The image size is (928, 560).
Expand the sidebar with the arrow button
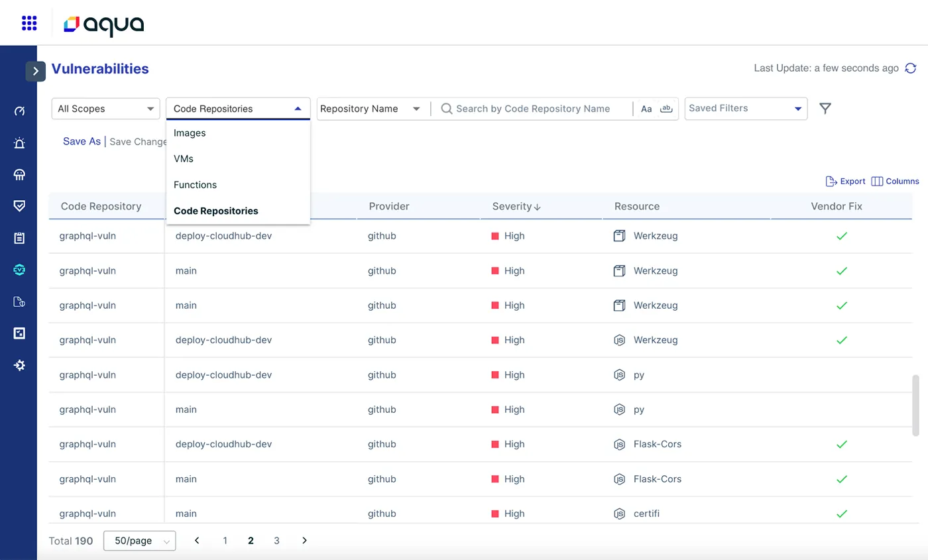(x=36, y=71)
